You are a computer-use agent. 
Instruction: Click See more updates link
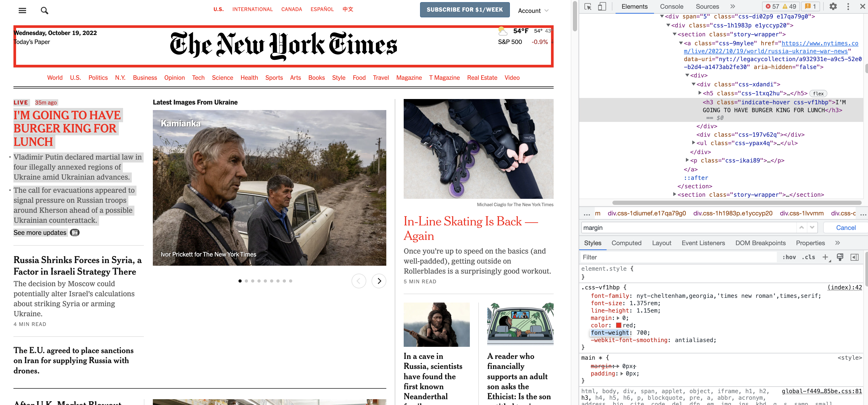click(40, 233)
